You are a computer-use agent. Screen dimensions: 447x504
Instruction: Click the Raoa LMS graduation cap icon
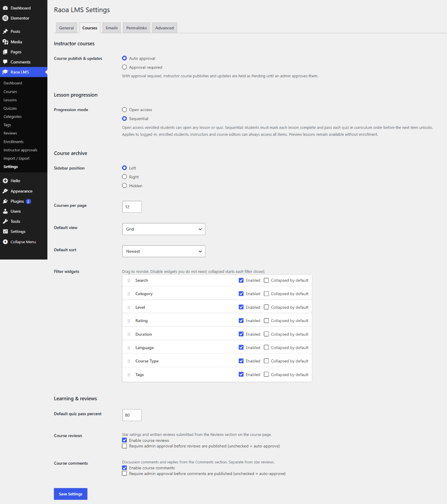[x=5, y=72]
